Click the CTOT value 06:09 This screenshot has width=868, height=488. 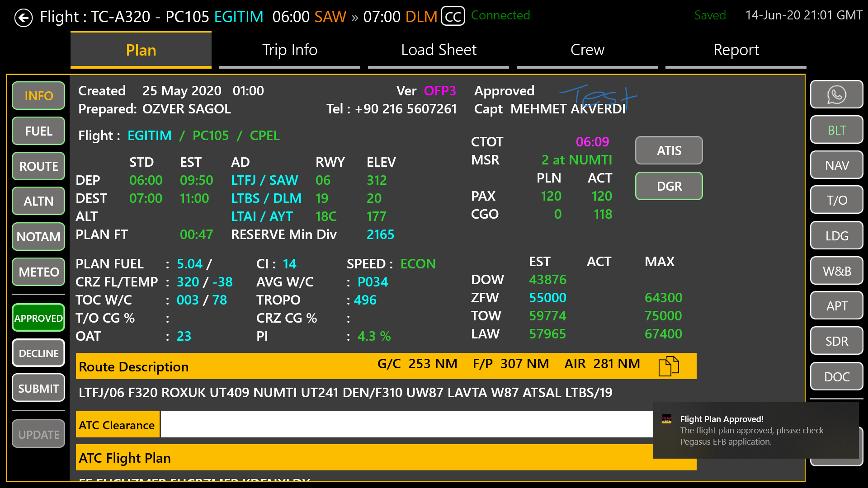(x=592, y=142)
